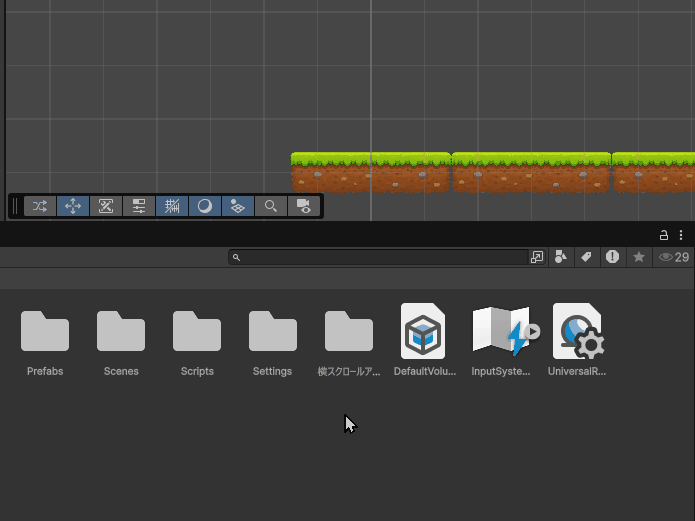
Task: Toggle the grid snapping overlay
Action: click(172, 206)
